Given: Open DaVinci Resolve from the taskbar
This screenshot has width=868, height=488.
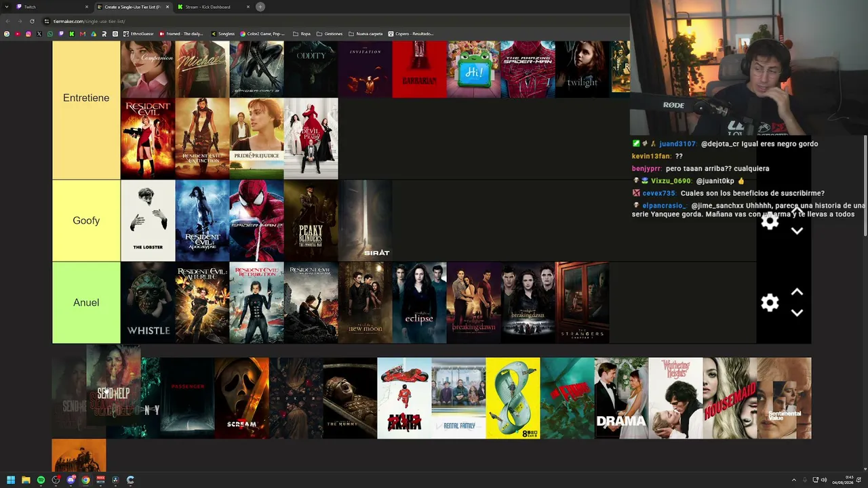Looking at the screenshot, I should pyautogui.click(x=115, y=480).
